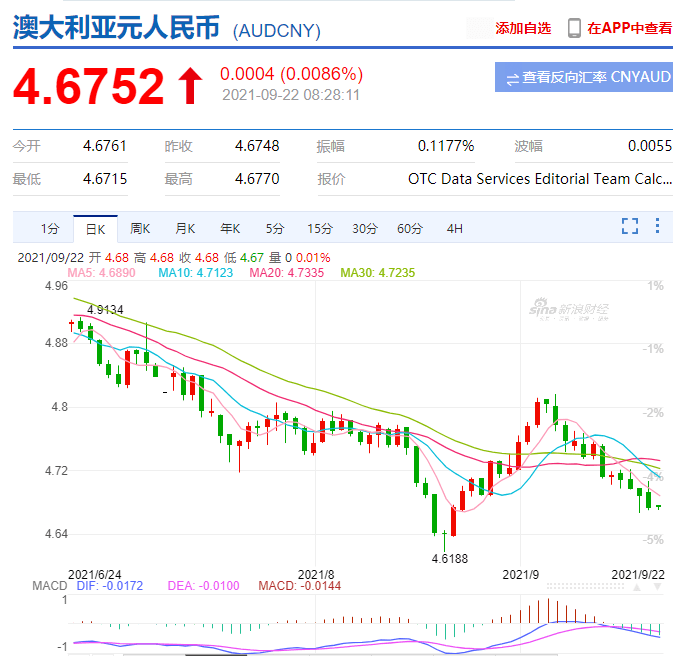The height and width of the screenshot is (656, 675).
Task: Click the current price 4.6752
Action: click(x=89, y=86)
